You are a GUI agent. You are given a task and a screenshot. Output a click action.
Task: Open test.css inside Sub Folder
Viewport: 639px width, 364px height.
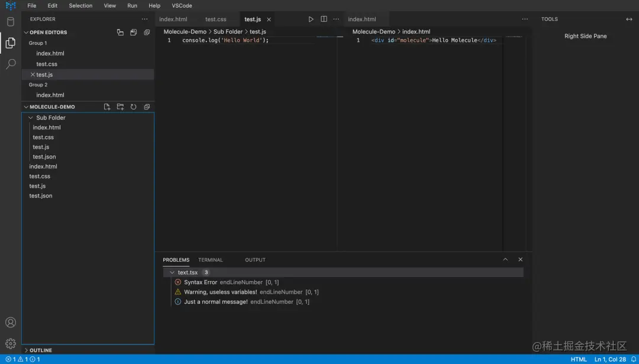(43, 137)
